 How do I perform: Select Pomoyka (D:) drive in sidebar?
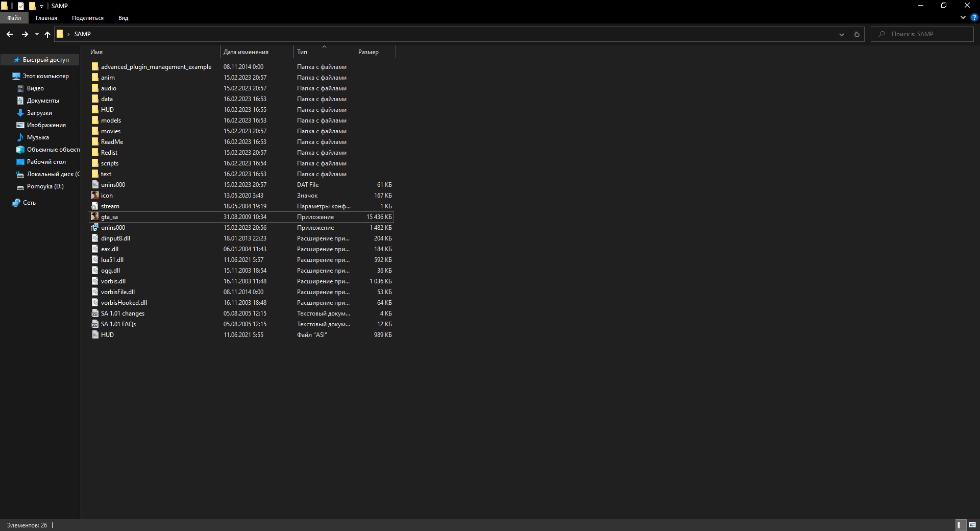pos(45,186)
